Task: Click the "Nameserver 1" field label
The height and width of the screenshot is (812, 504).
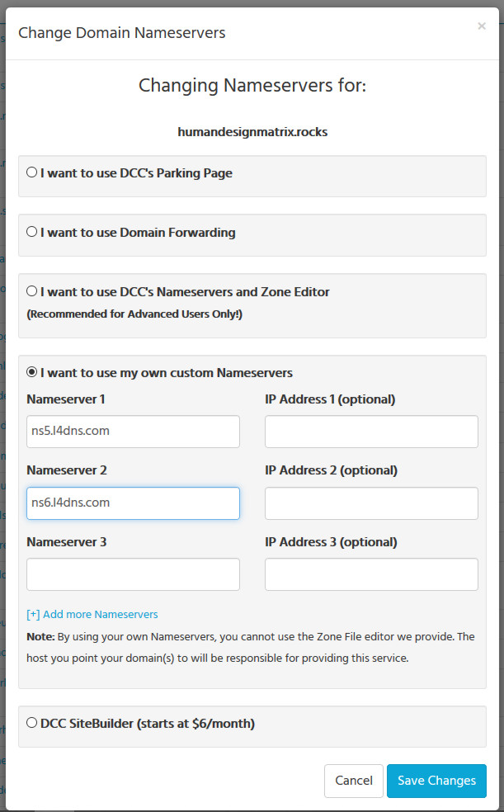Action: [66, 399]
